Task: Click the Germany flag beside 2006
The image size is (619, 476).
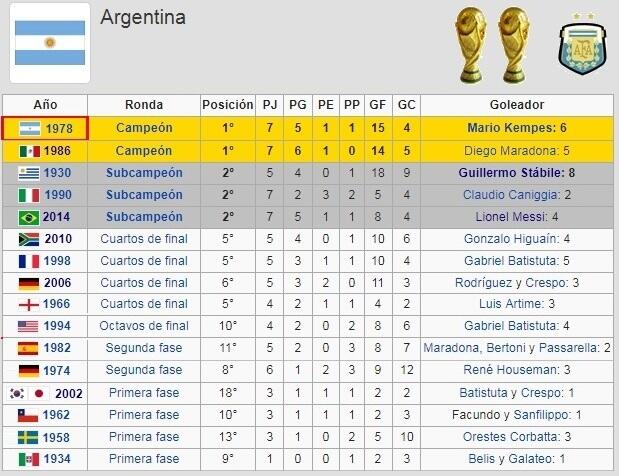Action: pyautogui.click(x=29, y=283)
